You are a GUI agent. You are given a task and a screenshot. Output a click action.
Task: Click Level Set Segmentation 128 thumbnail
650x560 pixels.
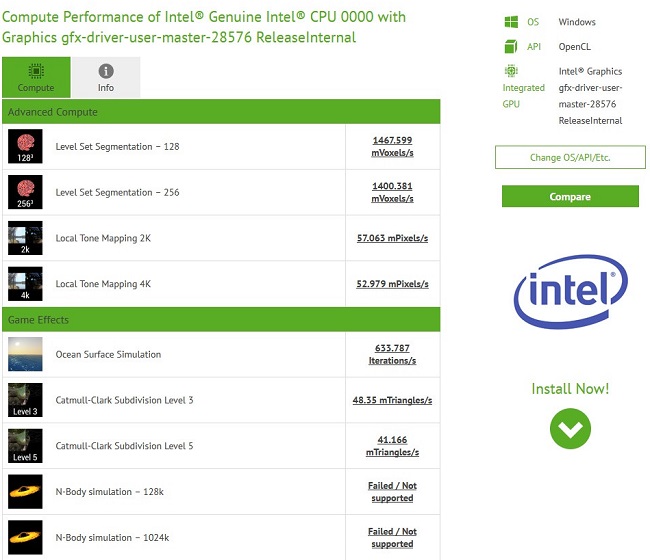click(25, 146)
